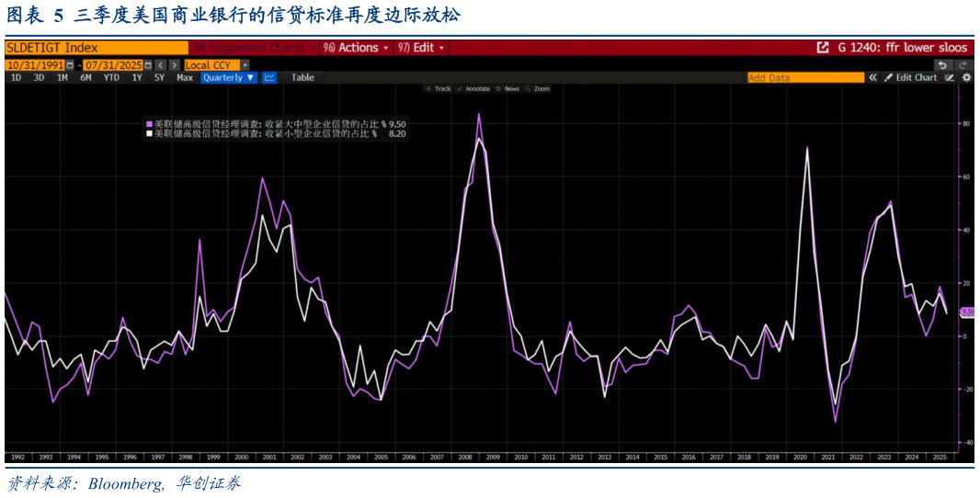
Task: Expand the Quarterly periodicity dropdown
Action: click(229, 78)
